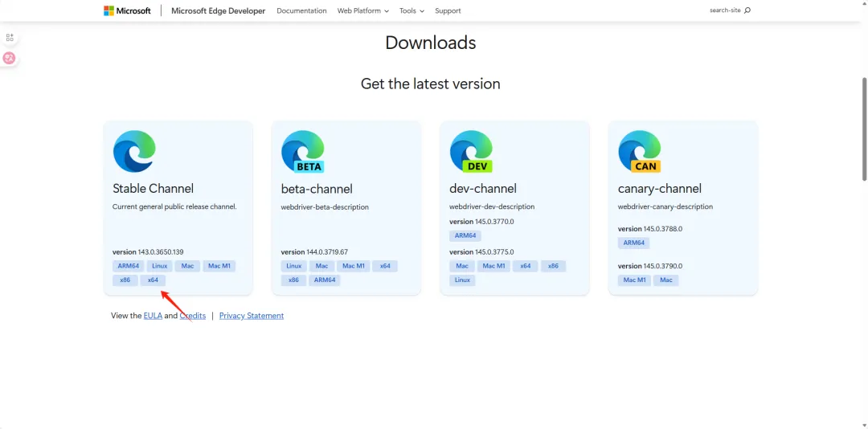Click the Stable Channel Edge logo

pos(134,151)
